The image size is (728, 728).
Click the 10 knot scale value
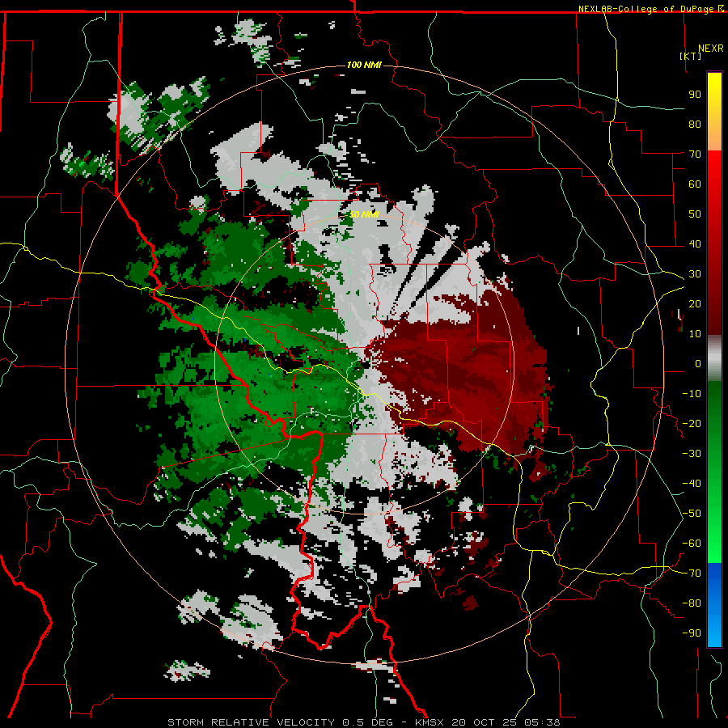[695, 334]
